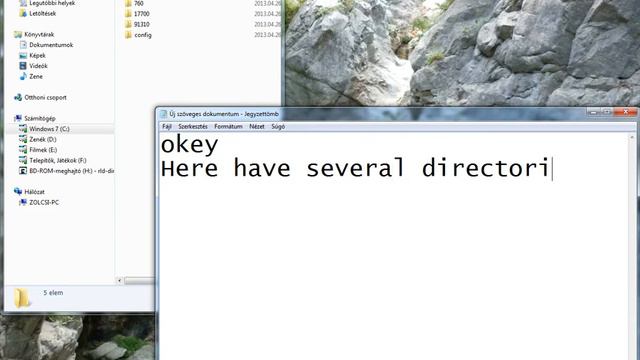Select the Zenék (D:) drive
Viewport: 640px width, 360px height.
coord(43,140)
